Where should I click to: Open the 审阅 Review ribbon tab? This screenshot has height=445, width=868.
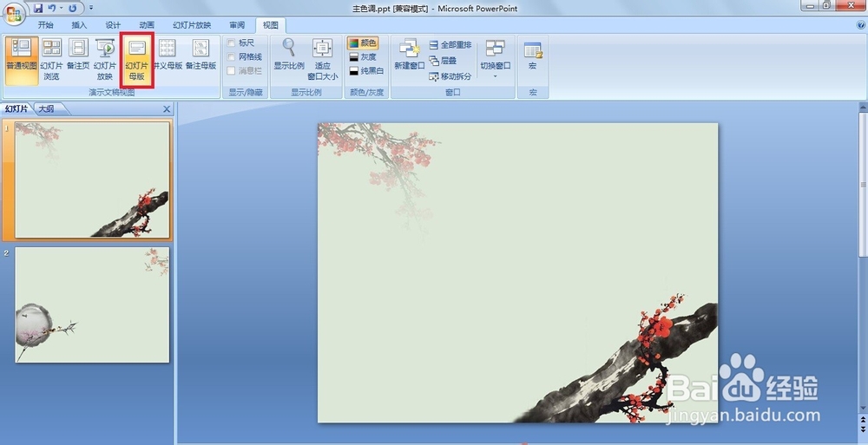(237, 25)
